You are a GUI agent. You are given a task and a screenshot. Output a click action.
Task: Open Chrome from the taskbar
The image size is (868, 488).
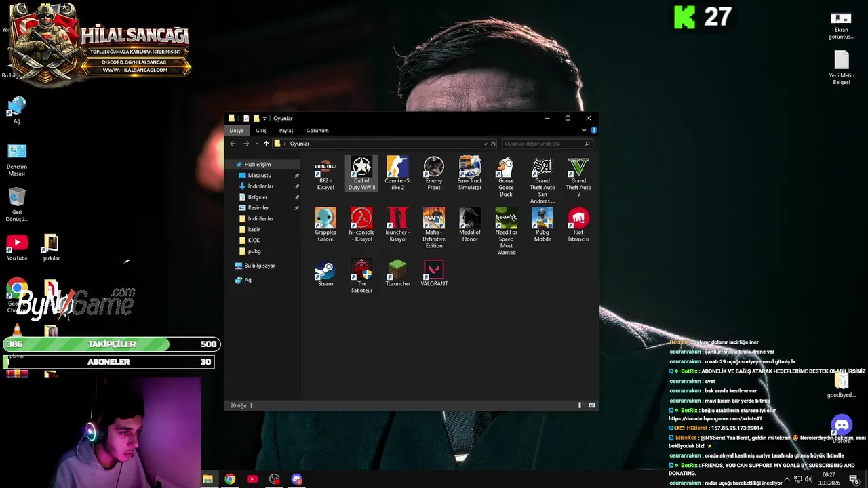tap(230, 479)
